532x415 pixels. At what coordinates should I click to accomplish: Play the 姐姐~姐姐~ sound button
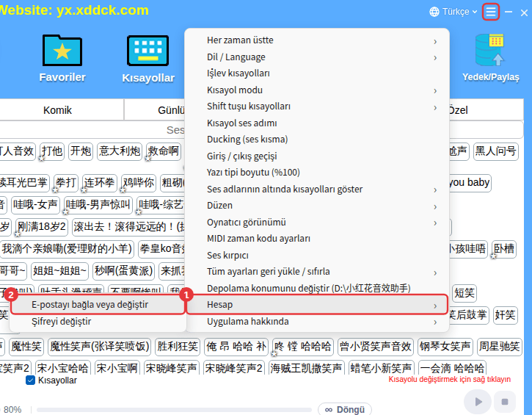pyautogui.click(x=59, y=271)
